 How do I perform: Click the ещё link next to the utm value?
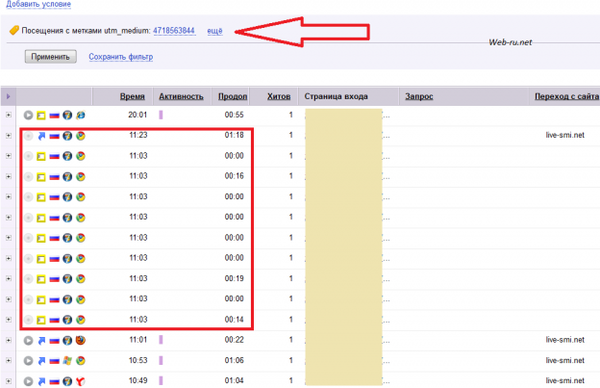coord(215,31)
